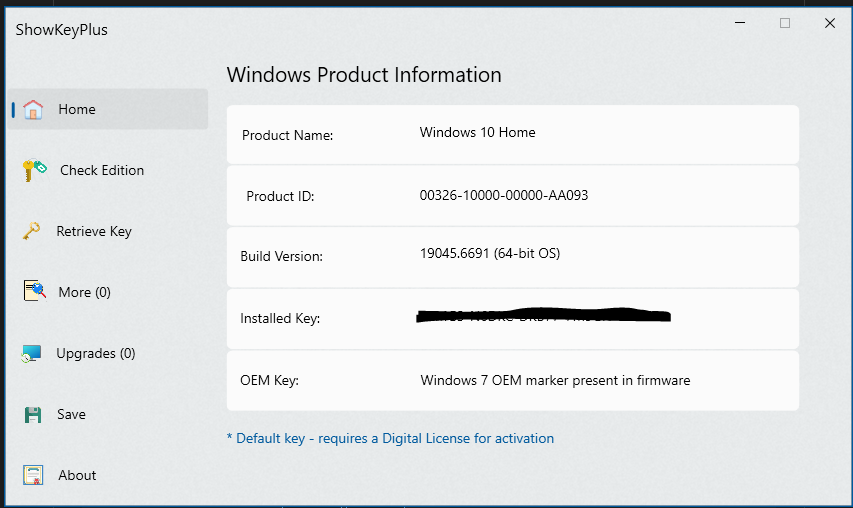The width and height of the screenshot is (853, 508).
Task: Click the Retrieve Key golden key icon
Action: point(32,231)
